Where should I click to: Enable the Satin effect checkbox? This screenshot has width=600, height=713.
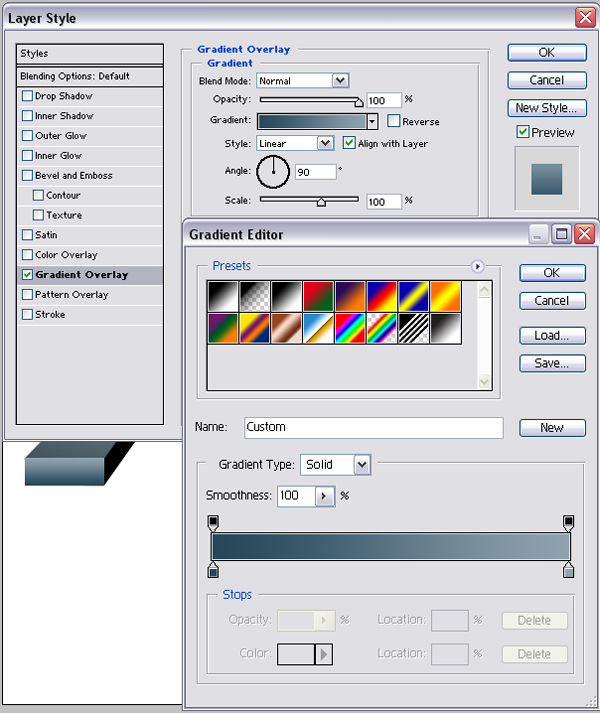[27, 235]
